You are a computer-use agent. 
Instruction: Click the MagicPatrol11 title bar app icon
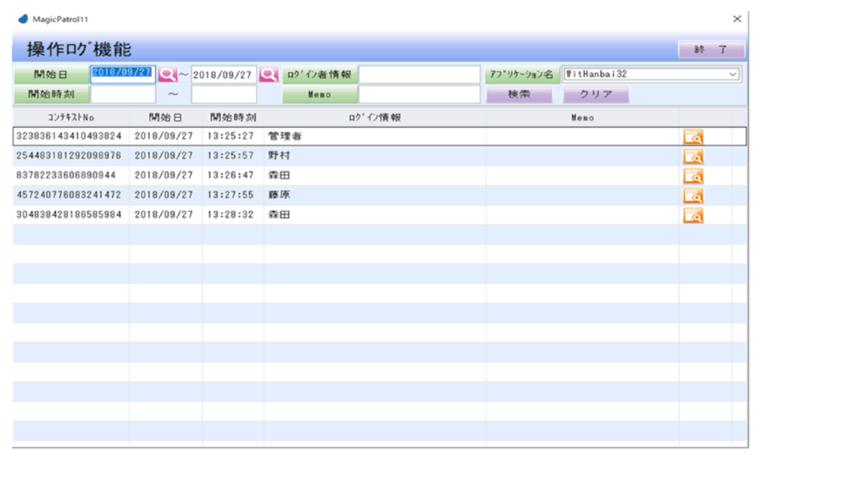[23, 19]
